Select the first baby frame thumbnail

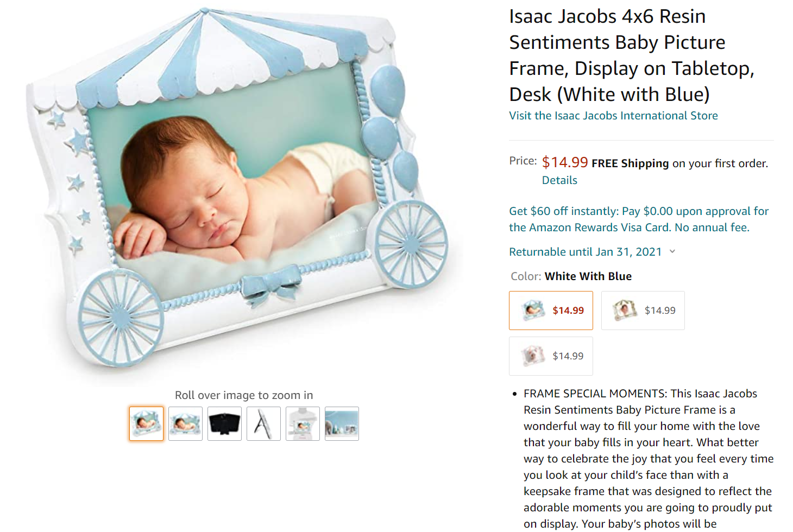tap(146, 423)
